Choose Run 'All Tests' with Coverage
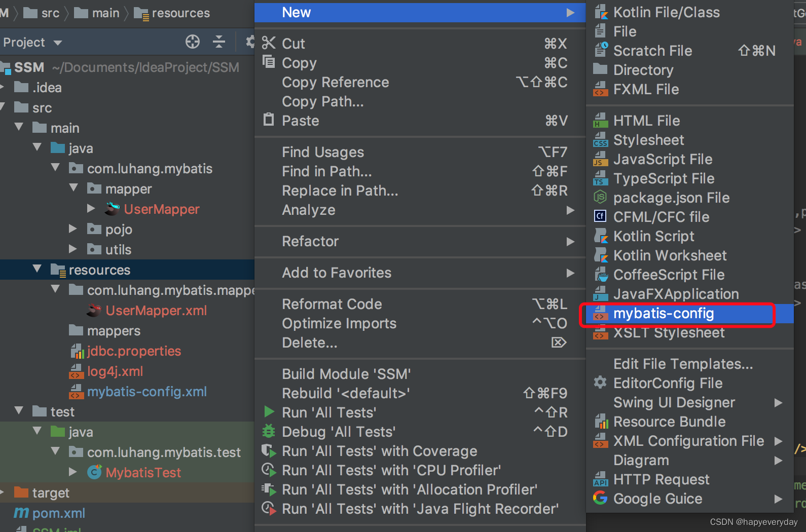The width and height of the screenshot is (806, 532). click(x=420, y=451)
